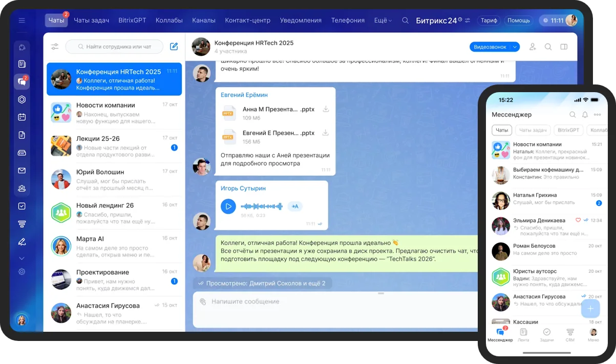Open the Новый лендинг 26 chat

pos(114,212)
